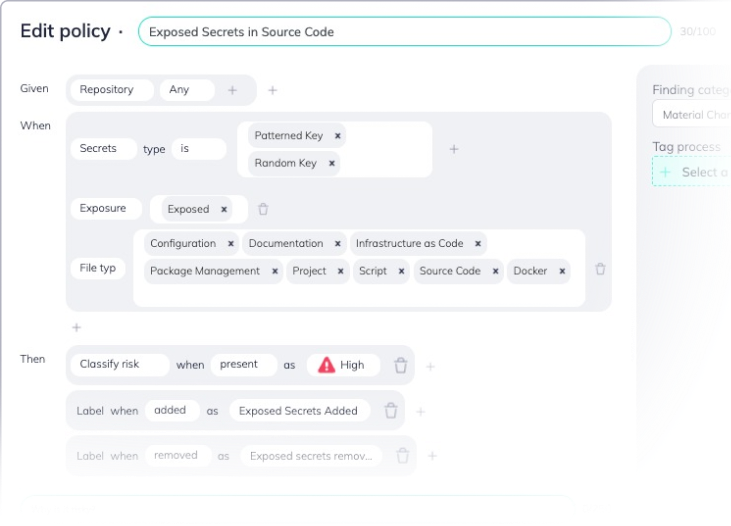Click the Select a tag process button
Image resolution: width=731 pixels, height=526 pixels.
coord(694,172)
